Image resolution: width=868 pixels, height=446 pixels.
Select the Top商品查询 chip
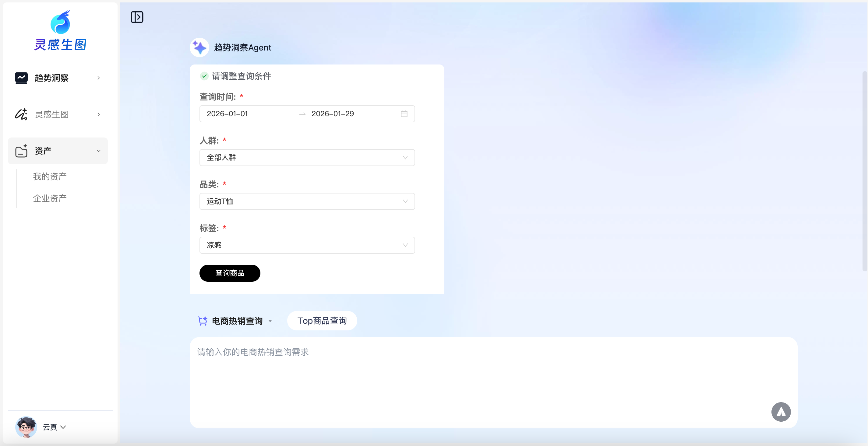(x=322, y=321)
